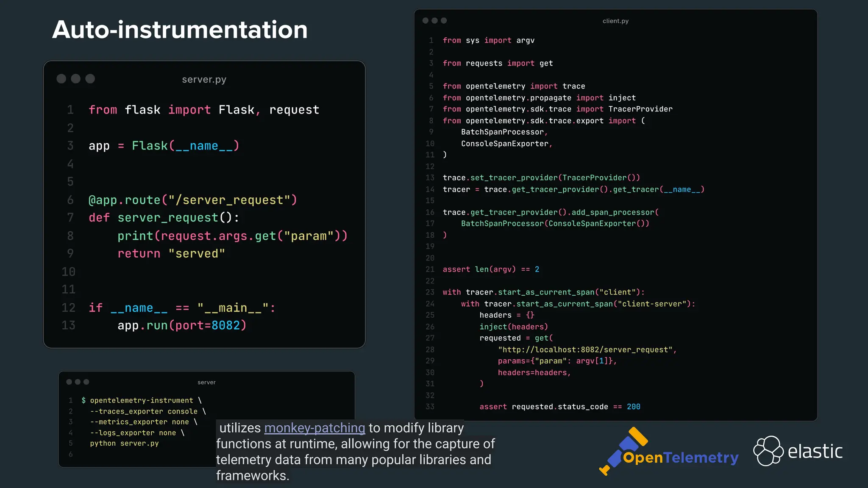Click 'start_as_current_span("client")' line
Screen dimensions: 868x488
pos(544,292)
